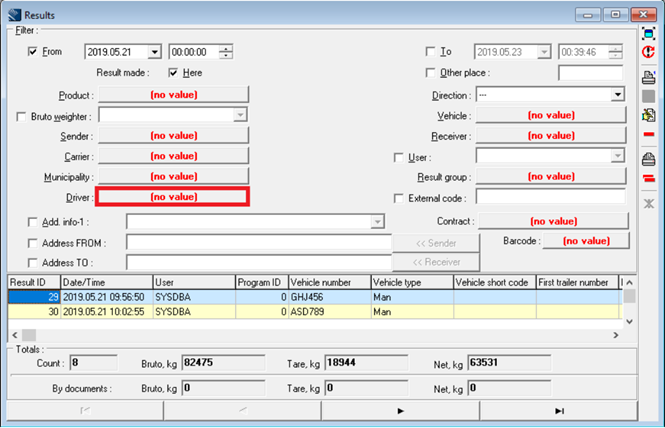
Task: Click the First trailer number column header
Action: (577, 283)
